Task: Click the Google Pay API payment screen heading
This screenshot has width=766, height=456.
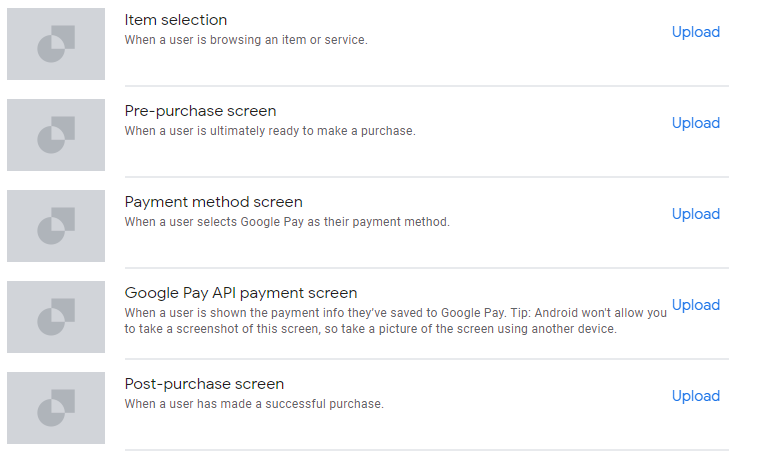Action: point(241,293)
